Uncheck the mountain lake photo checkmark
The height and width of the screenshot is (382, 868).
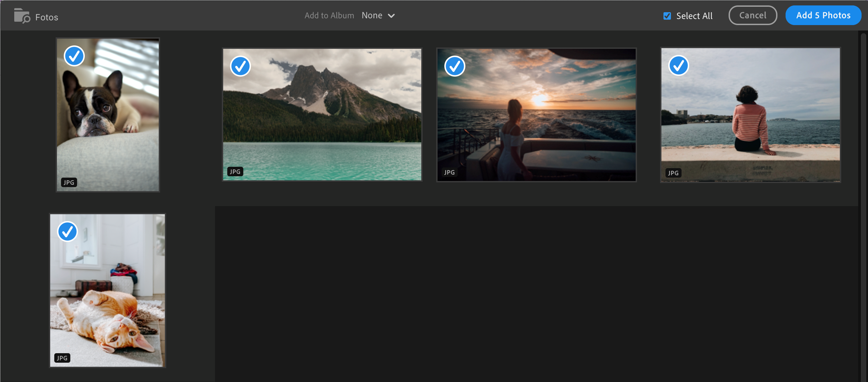[x=240, y=66]
